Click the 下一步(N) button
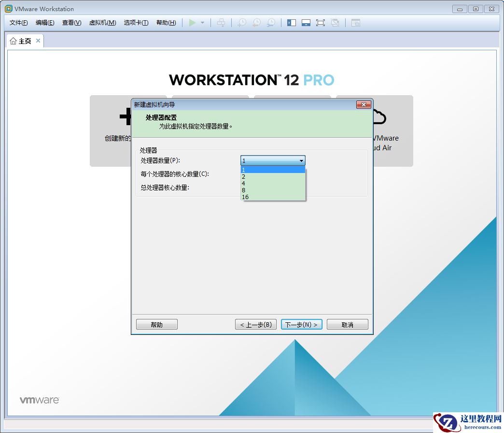The height and width of the screenshot is (433, 504). 301,324
